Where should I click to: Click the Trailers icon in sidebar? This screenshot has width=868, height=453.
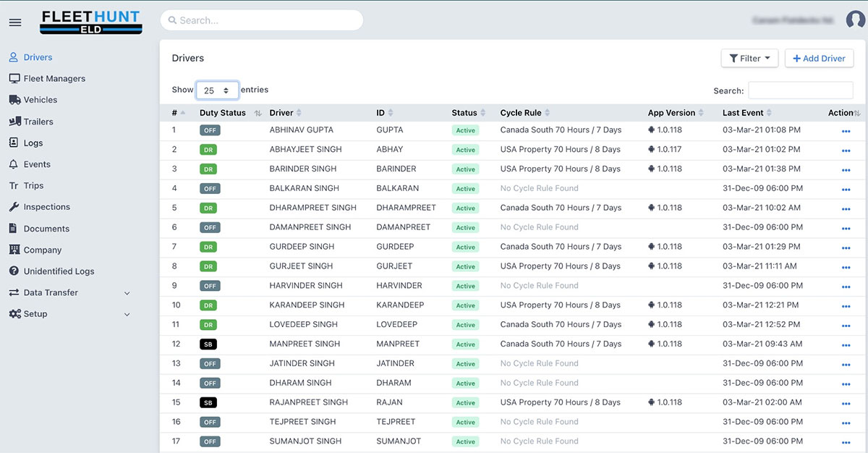(x=14, y=122)
